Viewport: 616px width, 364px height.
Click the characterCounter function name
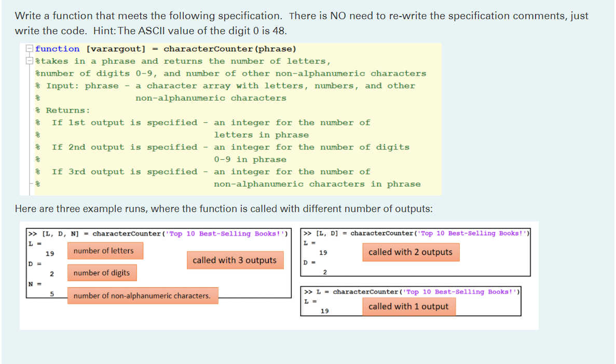(210, 49)
